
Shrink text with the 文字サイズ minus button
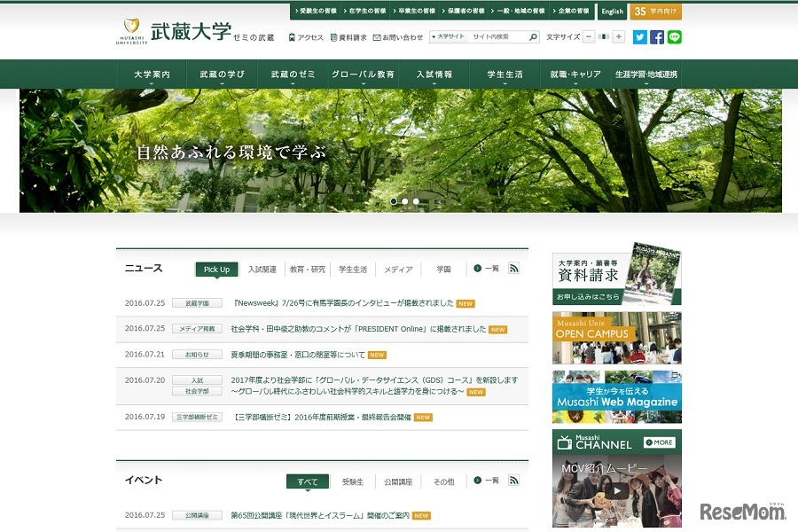click(587, 36)
